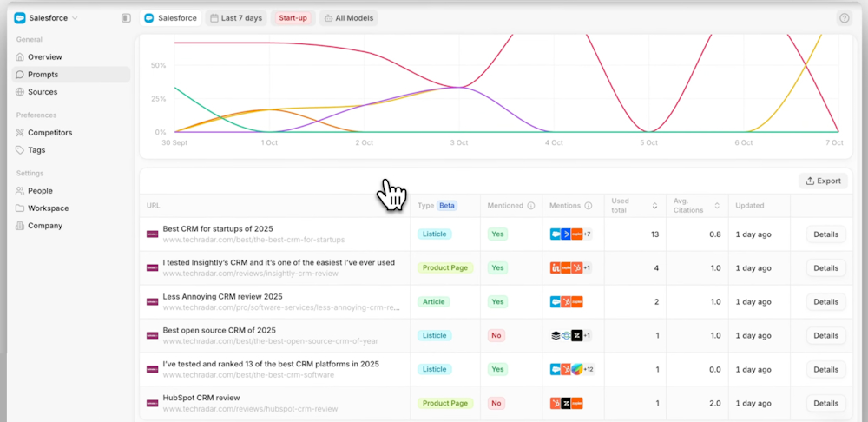This screenshot has height=422, width=868.
Task: Sort by Used total column
Action: point(654,206)
